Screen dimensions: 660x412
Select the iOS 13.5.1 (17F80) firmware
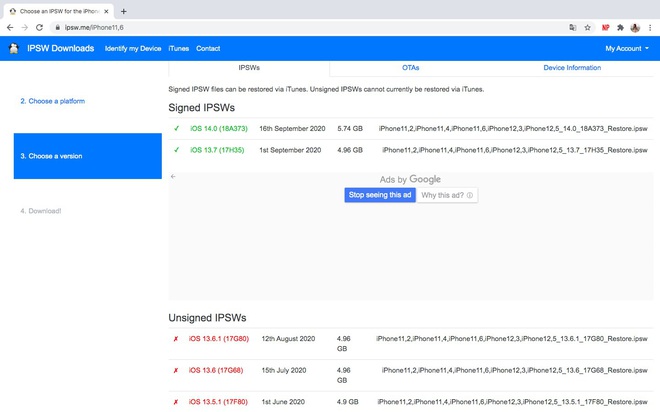[x=218, y=402]
